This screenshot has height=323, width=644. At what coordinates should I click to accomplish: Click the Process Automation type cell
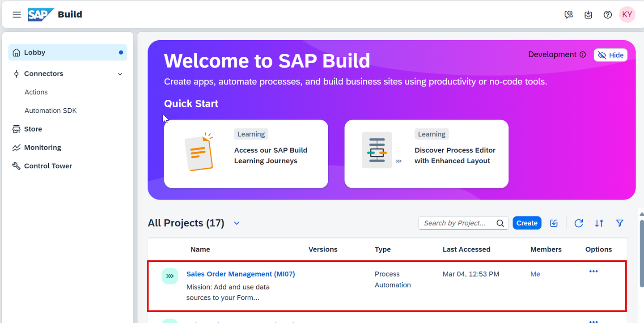tap(393, 280)
